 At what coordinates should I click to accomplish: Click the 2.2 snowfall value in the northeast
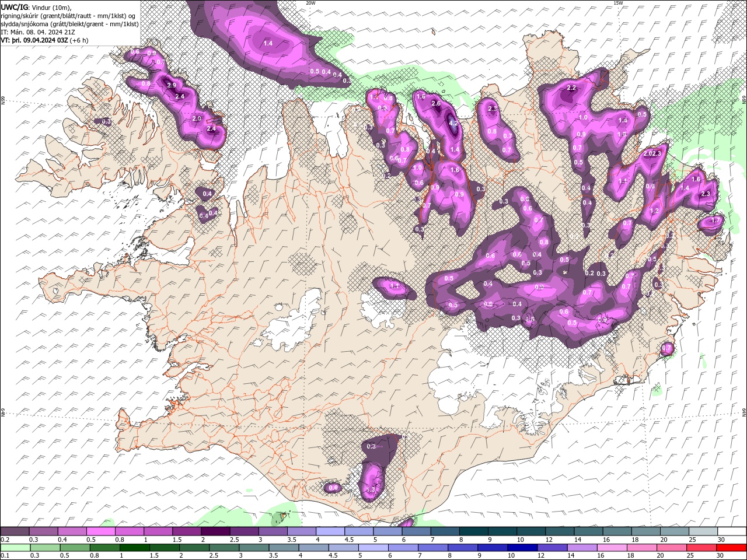pyautogui.click(x=571, y=88)
